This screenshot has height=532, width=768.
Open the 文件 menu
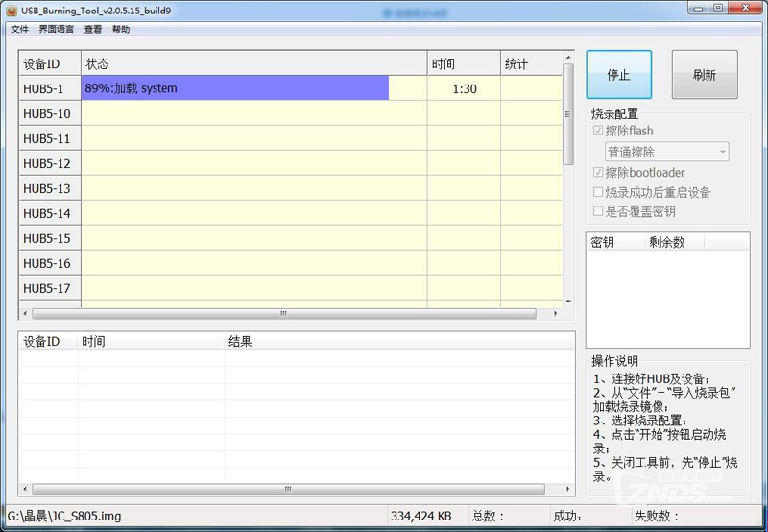(19, 30)
